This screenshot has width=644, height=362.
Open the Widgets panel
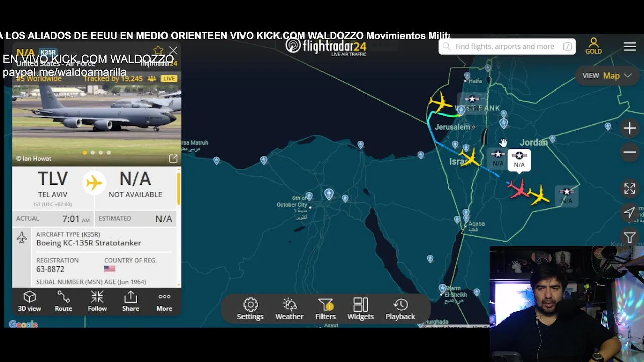tap(360, 309)
